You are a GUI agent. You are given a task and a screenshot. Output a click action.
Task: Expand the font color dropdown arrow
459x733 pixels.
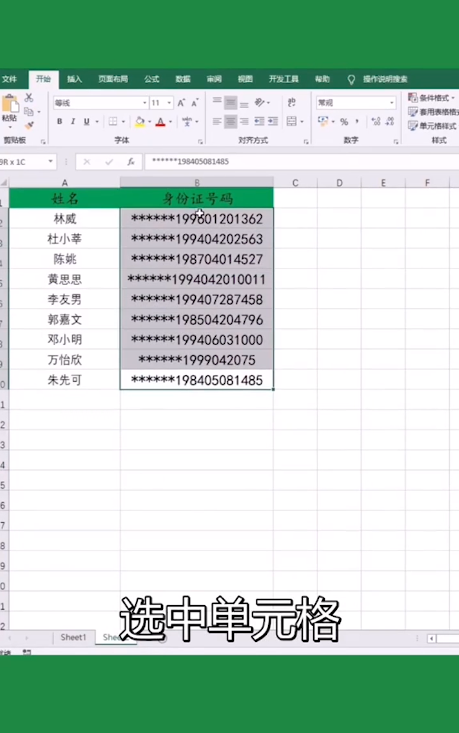[x=171, y=122]
